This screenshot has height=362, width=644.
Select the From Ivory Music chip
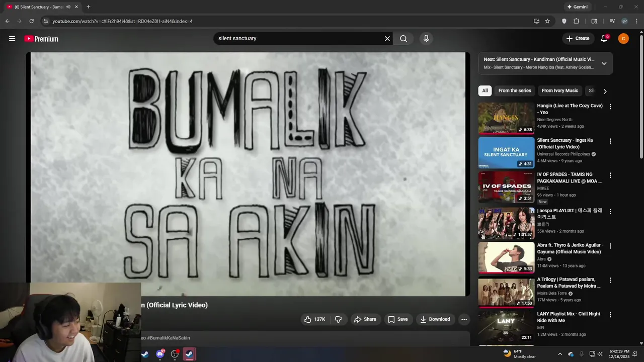[560, 90]
